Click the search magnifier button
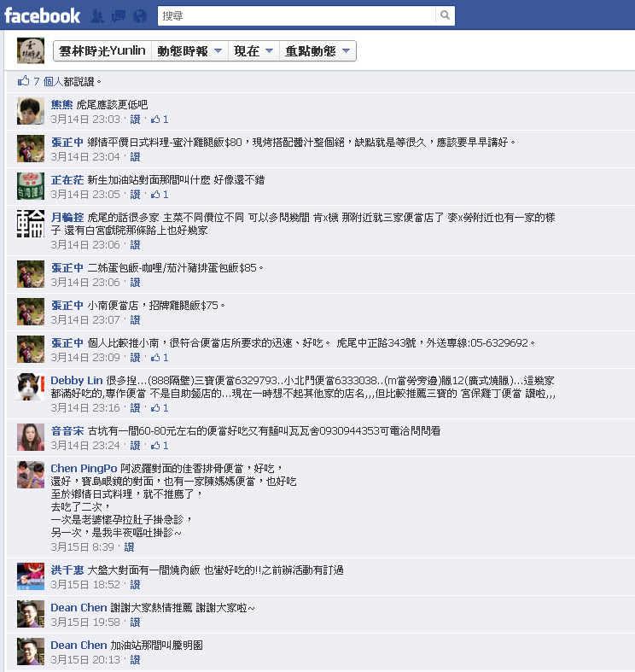This screenshot has height=672, width=635. (x=446, y=15)
